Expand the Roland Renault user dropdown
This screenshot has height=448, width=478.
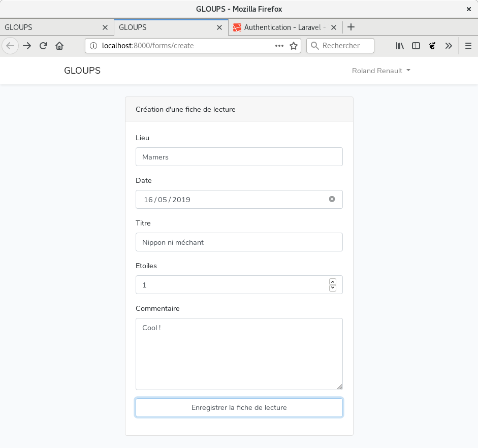(x=380, y=71)
